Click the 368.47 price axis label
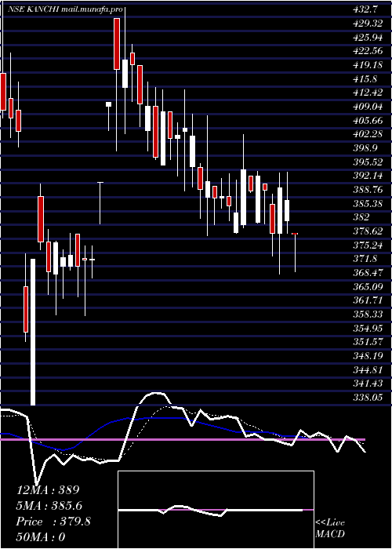 point(368,273)
